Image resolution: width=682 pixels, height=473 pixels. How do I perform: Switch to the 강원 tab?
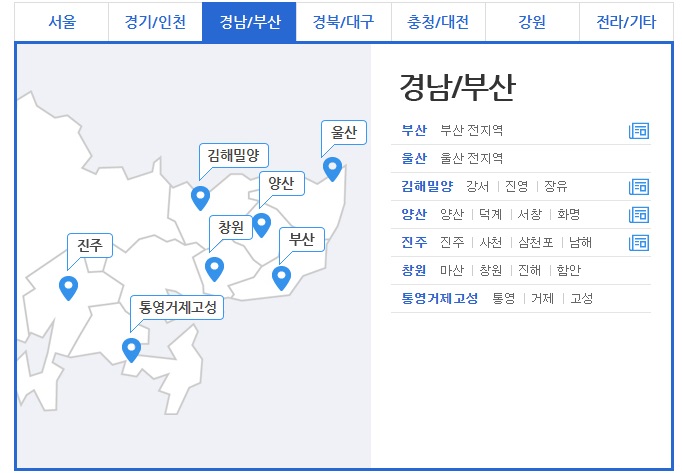(532, 22)
